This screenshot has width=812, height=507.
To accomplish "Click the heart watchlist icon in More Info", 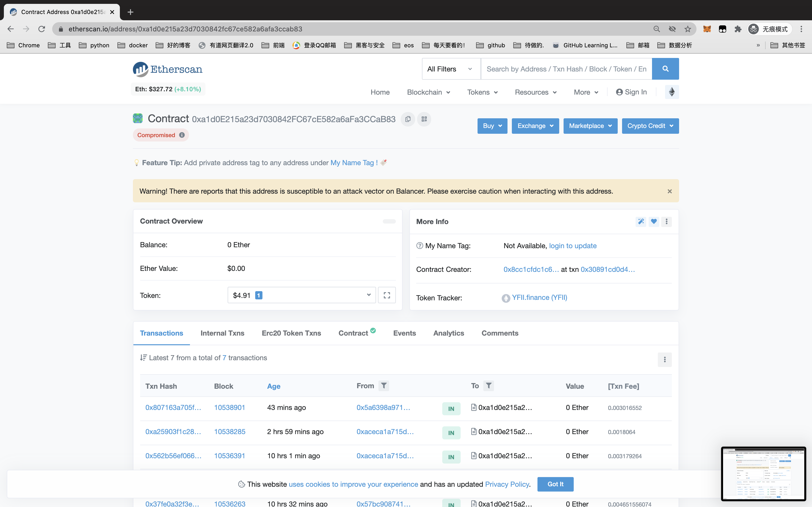I will (x=654, y=221).
